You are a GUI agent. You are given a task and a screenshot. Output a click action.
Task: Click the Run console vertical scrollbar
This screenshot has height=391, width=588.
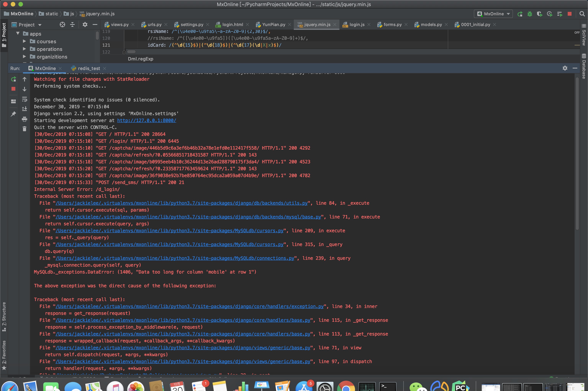[577, 153]
